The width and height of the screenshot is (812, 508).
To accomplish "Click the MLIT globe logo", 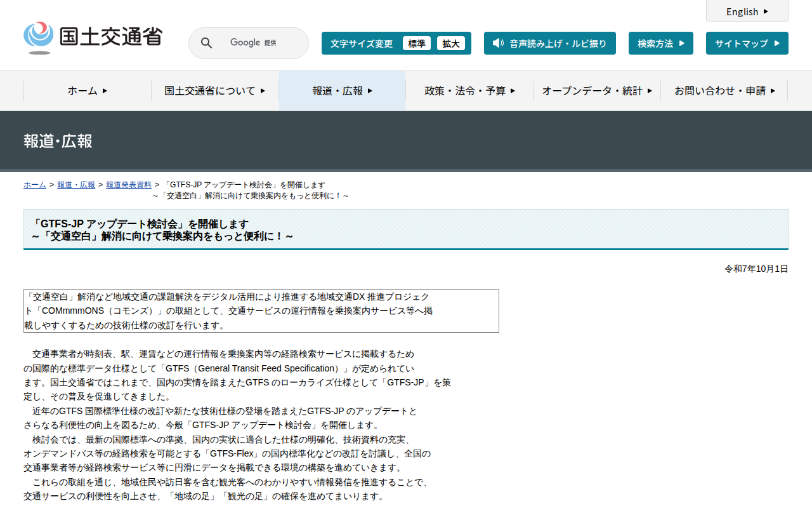I will (x=39, y=37).
